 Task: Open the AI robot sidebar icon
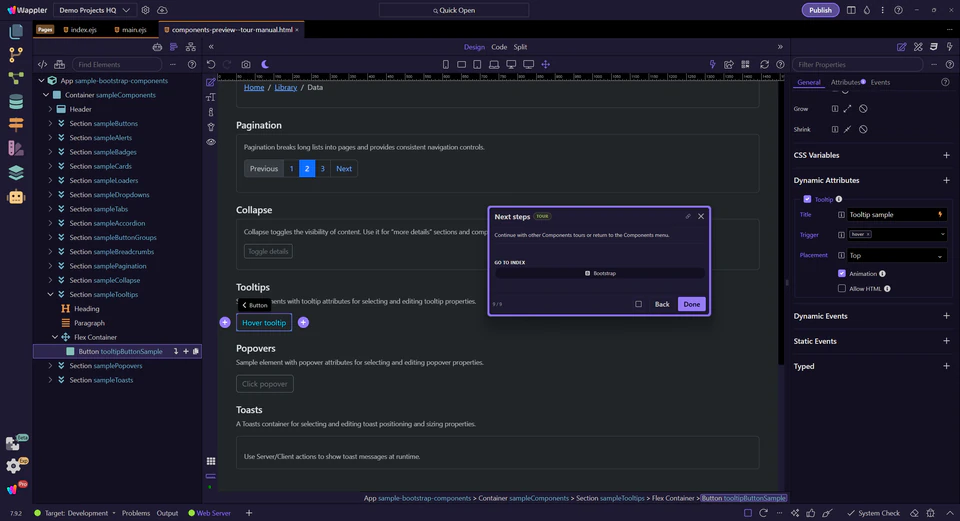16,197
